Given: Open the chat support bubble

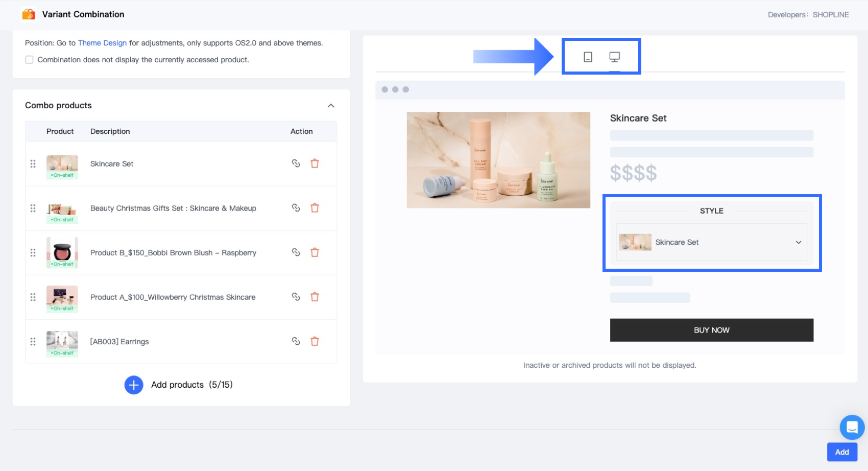Looking at the screenshot, I should tap(852, 427).
